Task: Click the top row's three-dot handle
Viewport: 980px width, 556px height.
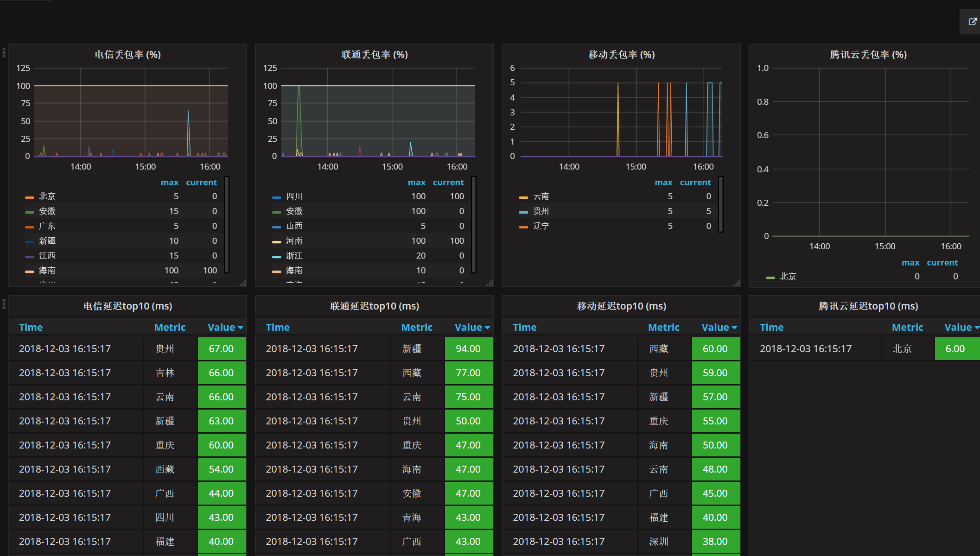Action: pyautogui.click(x=4, y=52)
